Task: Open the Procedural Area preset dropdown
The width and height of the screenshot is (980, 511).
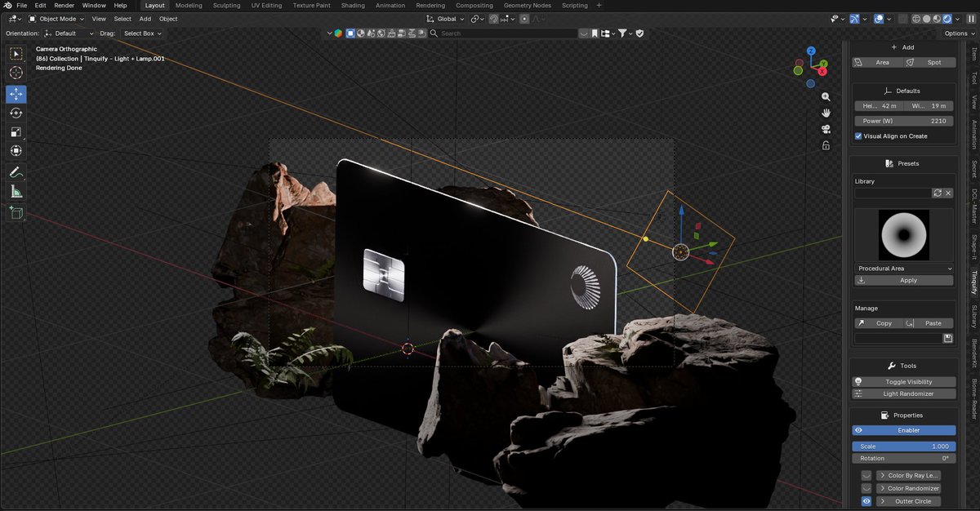Action: click(904, 268)
